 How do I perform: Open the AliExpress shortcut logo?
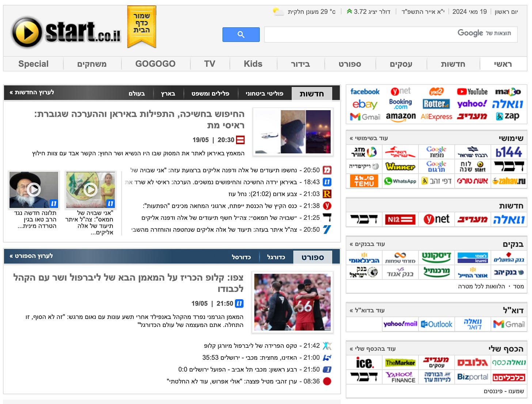tap(436, 117)
